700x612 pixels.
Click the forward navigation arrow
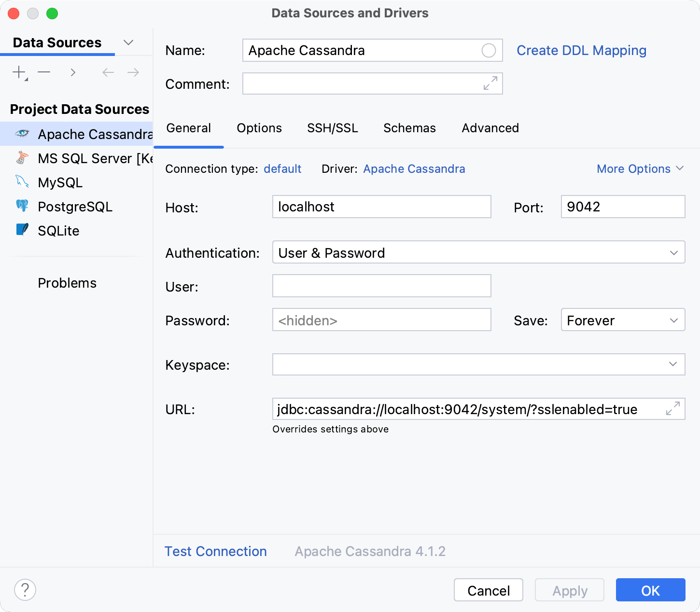[133, 72]
